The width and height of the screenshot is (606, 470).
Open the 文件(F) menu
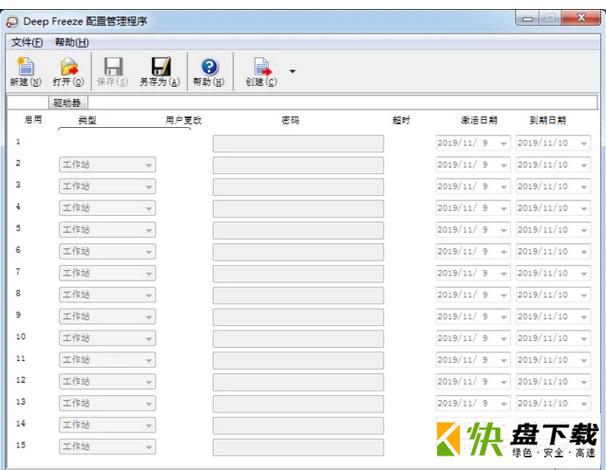[27, 42]
